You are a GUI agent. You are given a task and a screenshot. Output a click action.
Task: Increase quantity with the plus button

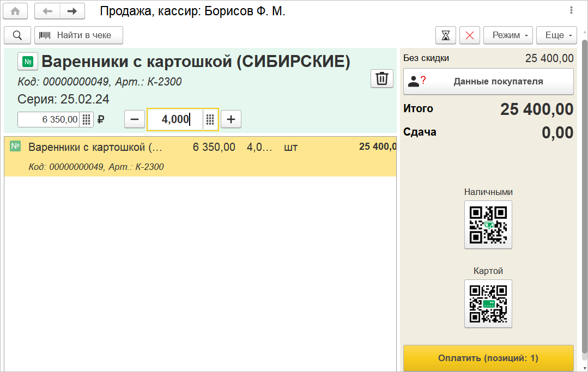(231, 119)
